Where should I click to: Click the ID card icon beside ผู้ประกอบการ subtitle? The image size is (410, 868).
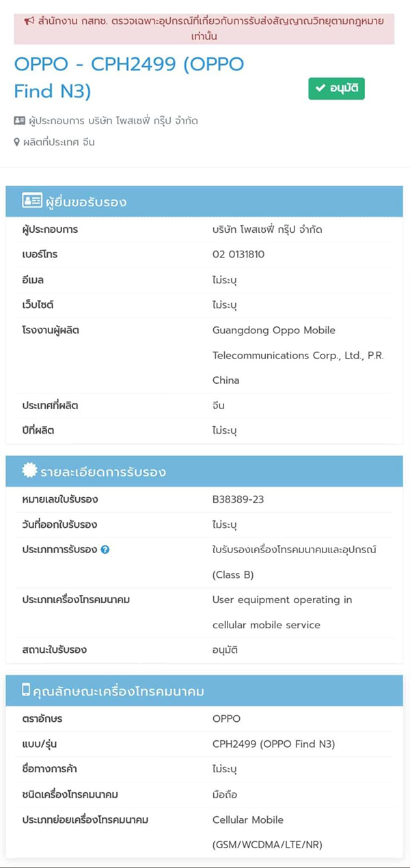click(x=20, y=121)
